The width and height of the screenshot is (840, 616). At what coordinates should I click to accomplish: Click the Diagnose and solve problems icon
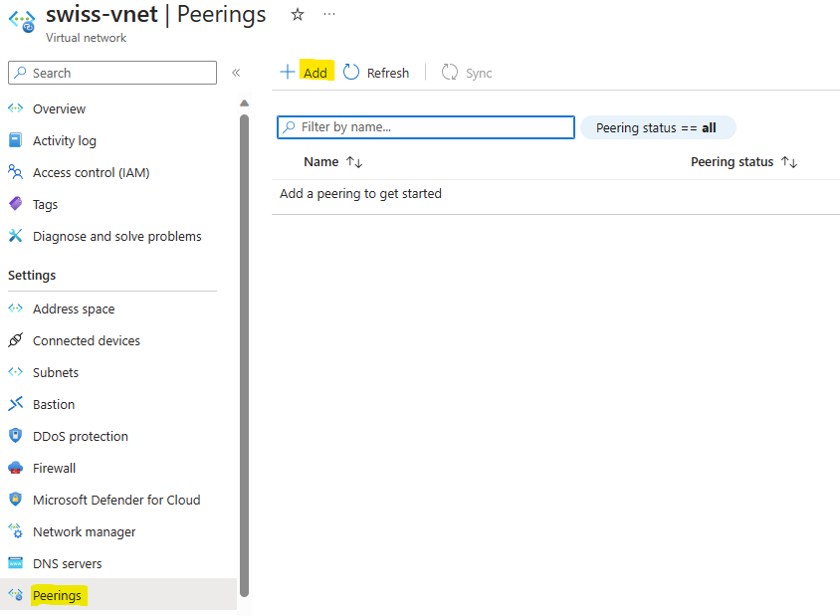[16, 236]
